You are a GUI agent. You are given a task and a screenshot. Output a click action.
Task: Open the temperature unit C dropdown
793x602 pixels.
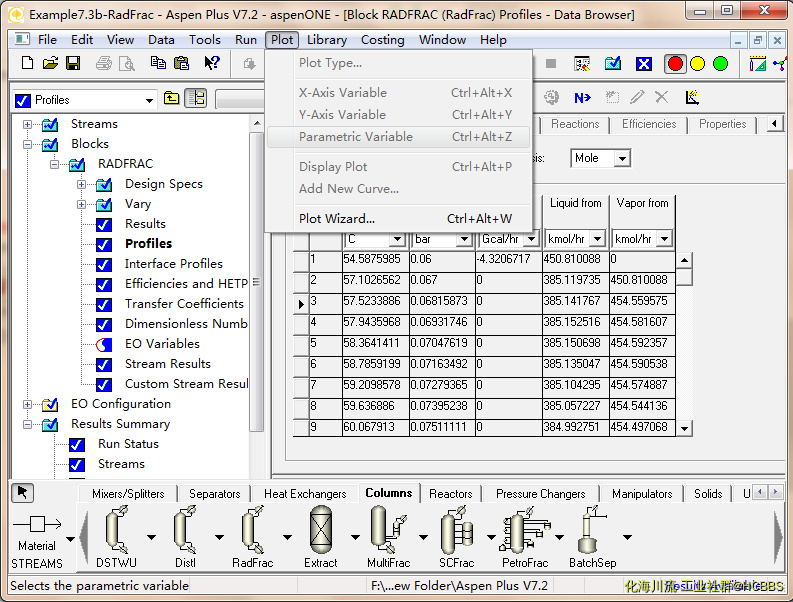(396, 239)
